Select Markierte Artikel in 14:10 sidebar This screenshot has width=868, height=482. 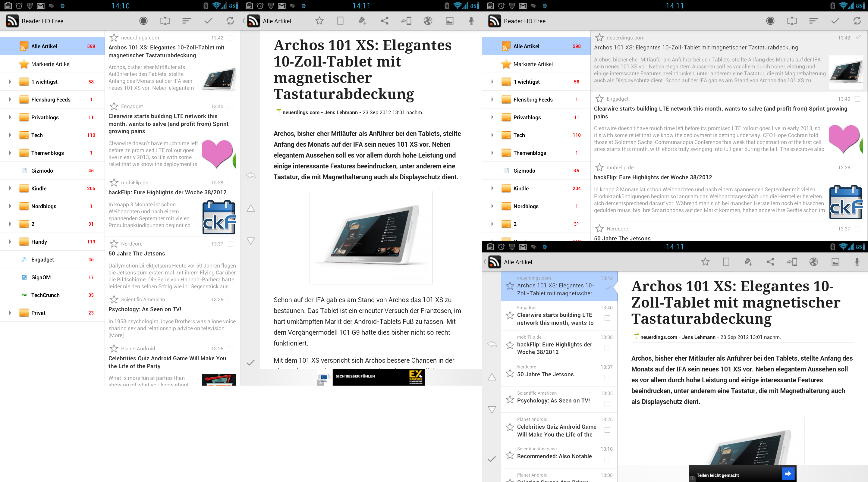tap(52, 64)
